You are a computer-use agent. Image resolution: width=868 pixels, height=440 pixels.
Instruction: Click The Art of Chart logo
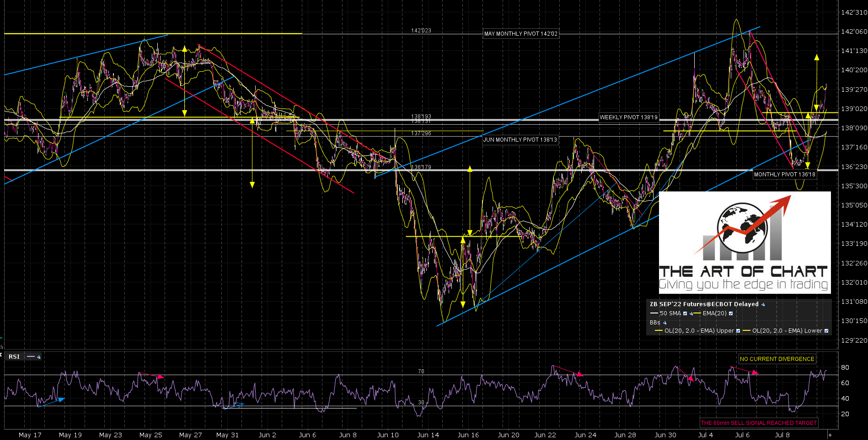(745, 242)
